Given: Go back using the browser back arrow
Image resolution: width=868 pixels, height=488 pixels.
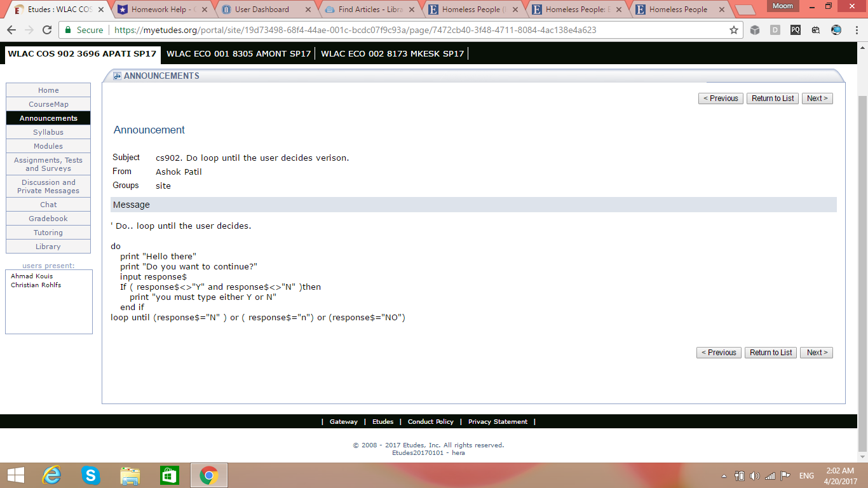Looking at the screenshot, I should coord(11,30).
